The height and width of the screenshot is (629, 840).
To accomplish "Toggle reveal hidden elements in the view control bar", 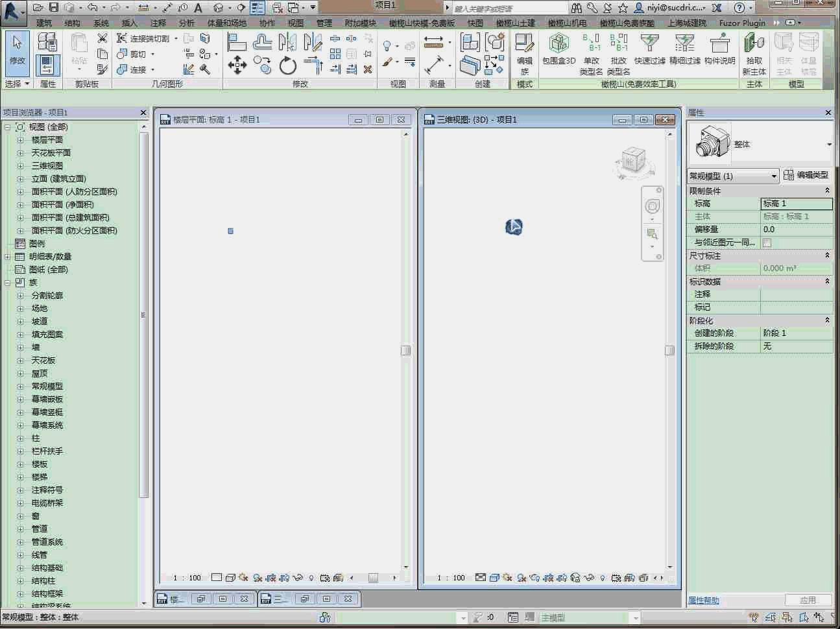I will coord(311,577).
